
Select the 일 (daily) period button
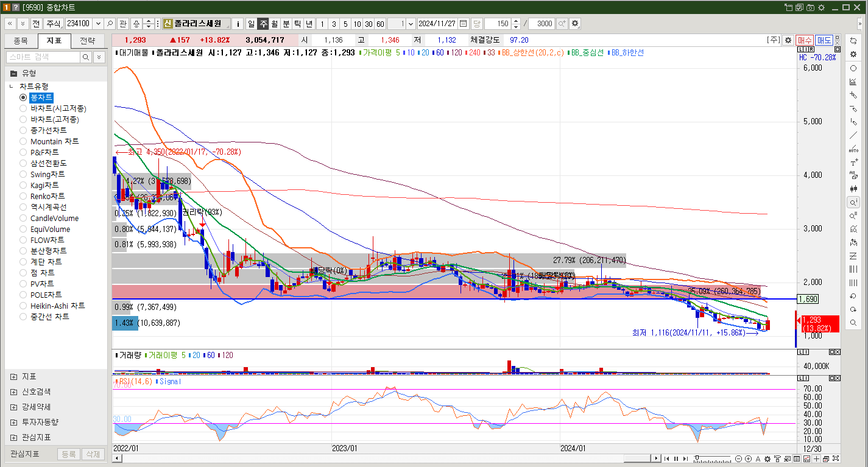(251, 24)
